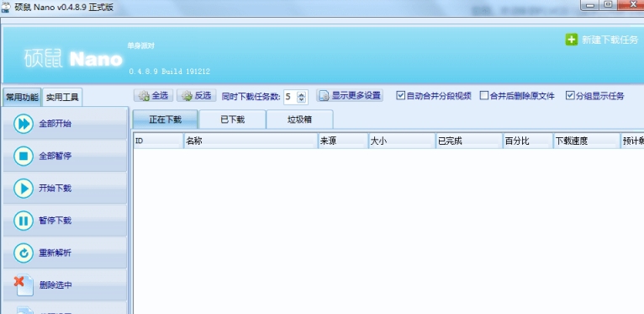Sort by the 已完成 column header

pos(469,141)
